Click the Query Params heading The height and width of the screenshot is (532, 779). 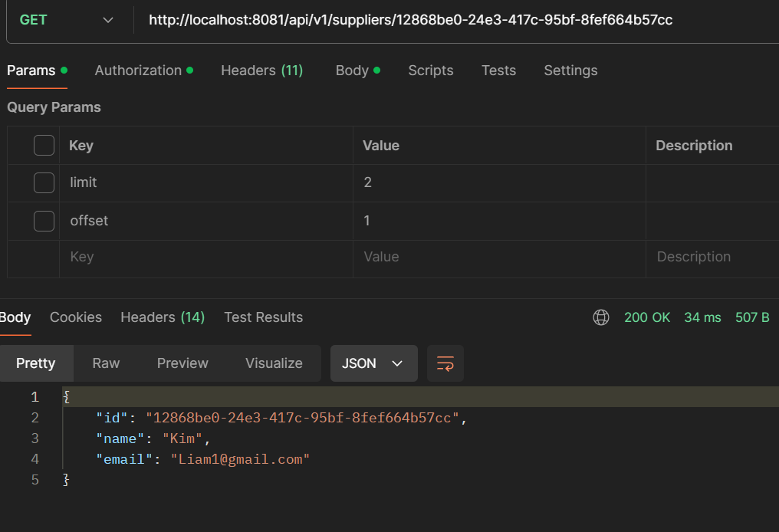coord(54,107)
